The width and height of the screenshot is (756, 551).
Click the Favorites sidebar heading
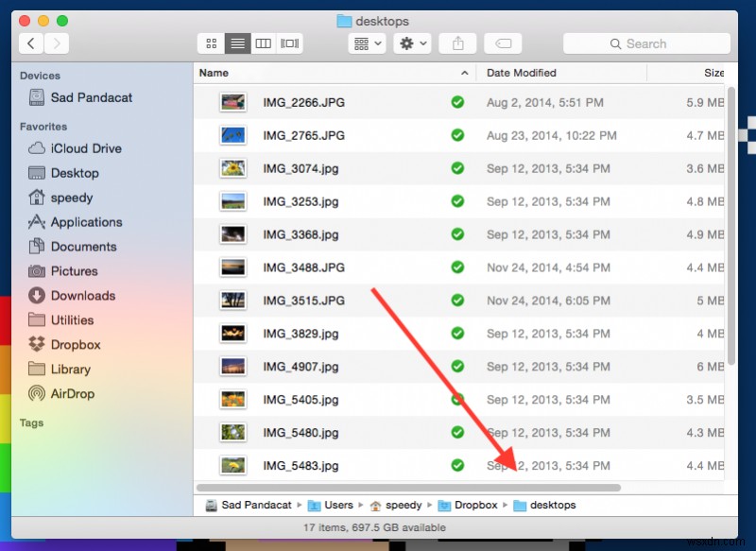[43, 127]
